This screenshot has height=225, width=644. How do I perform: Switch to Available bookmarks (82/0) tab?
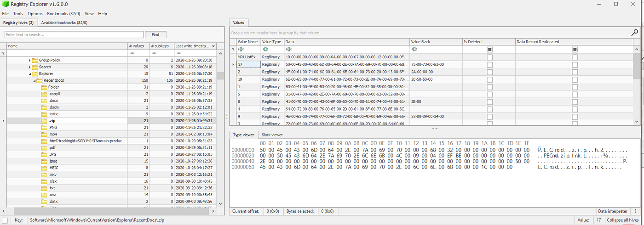[64, 22]
